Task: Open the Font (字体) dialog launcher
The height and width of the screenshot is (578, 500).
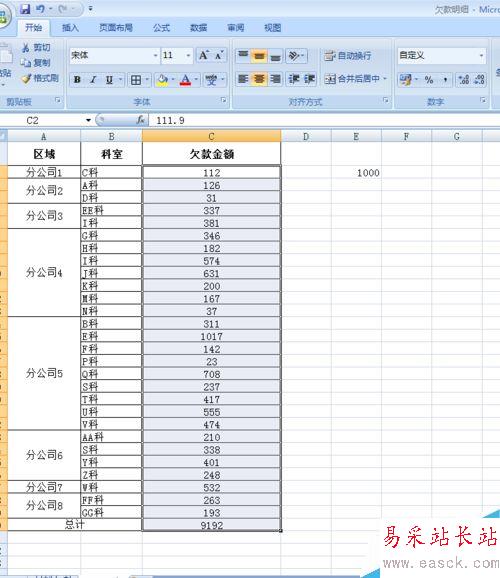Action: [223, 100]
